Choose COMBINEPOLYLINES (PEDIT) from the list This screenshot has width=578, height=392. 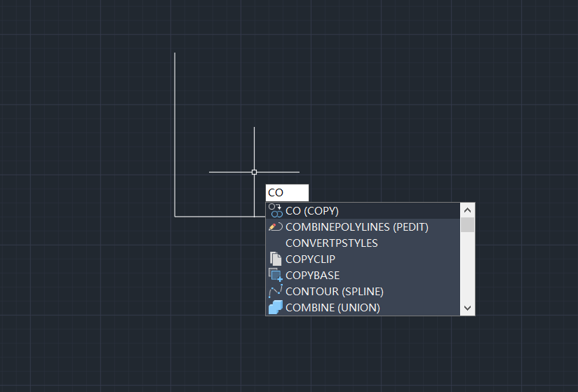[x=356, y=227]
